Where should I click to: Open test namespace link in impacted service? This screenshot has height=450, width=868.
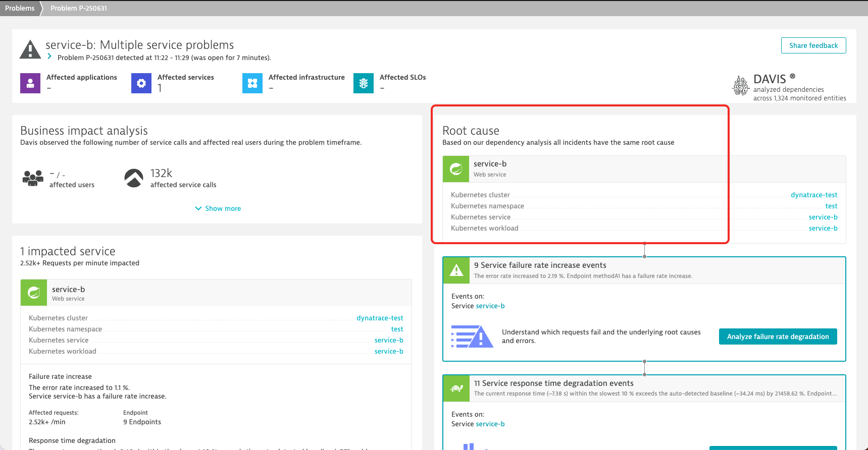(397, 329)
